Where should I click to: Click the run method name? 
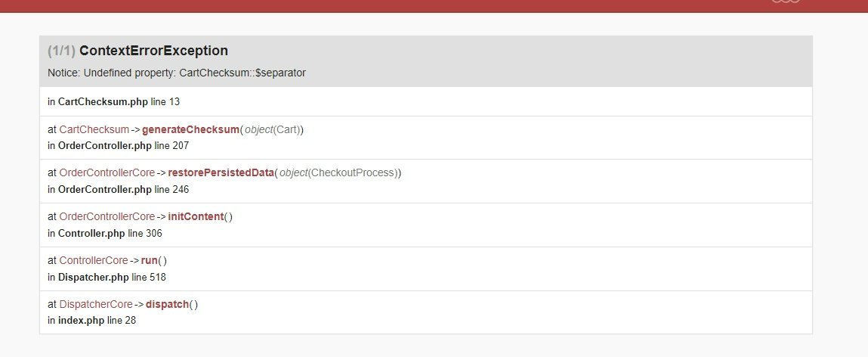(x=150, y=260)
